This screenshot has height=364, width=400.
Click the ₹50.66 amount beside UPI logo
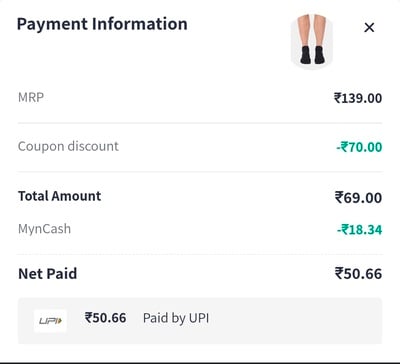(105, 318)
